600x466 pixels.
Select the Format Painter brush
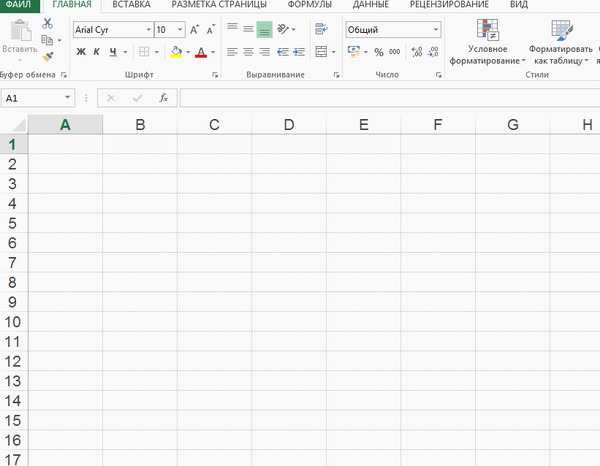pyautogui.click(x=47, y=57)
